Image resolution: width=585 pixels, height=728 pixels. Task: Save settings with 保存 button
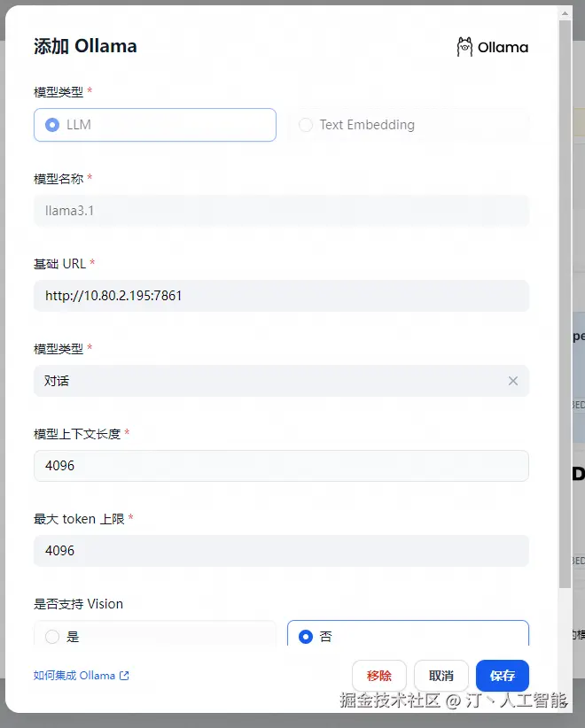(503, 676)
